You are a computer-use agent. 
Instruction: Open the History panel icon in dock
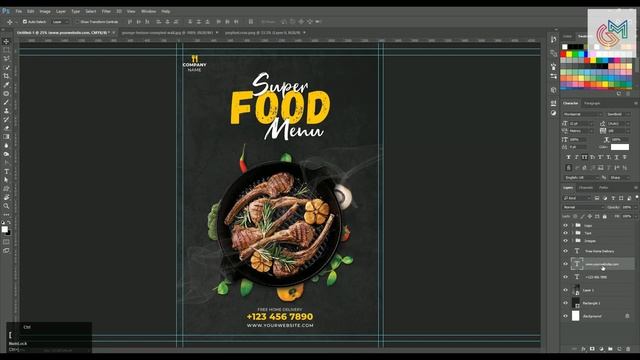pyautogui.click(x=553, y=39)
